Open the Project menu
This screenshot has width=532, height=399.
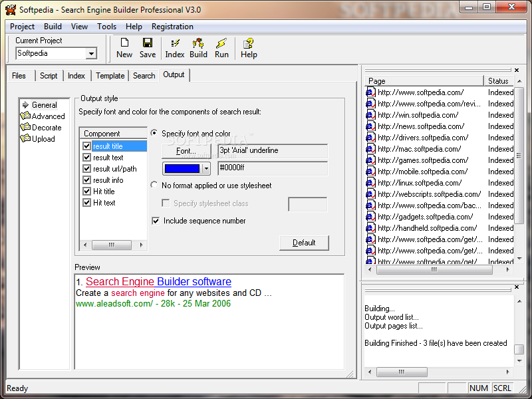(x=22, y=27)
